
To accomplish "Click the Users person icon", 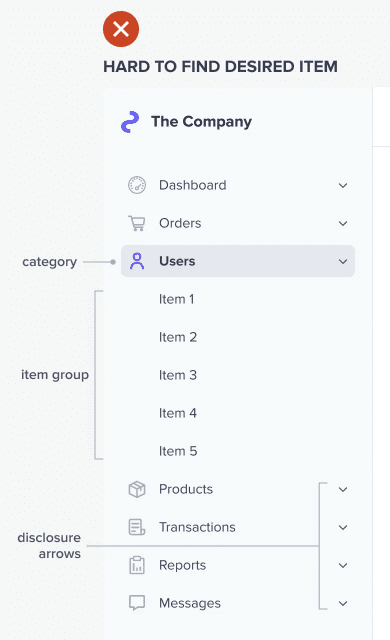I will (137, 261).
